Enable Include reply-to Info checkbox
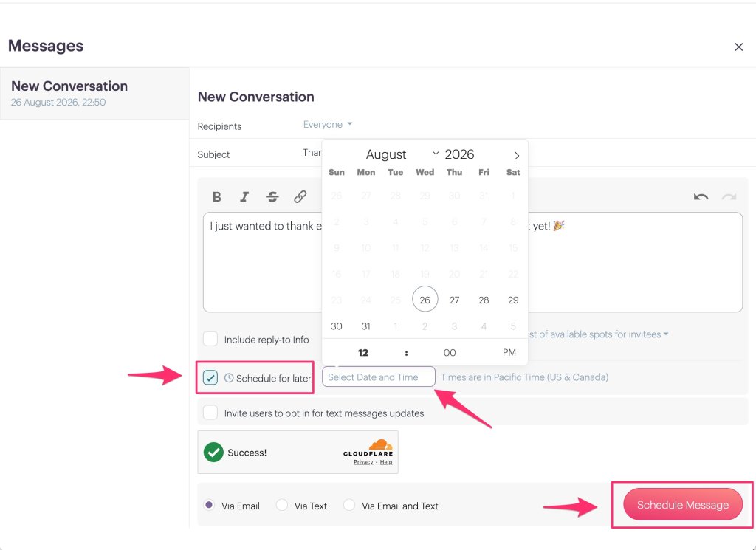Screen dimensions: 756x550 click(x=210, y=339)
